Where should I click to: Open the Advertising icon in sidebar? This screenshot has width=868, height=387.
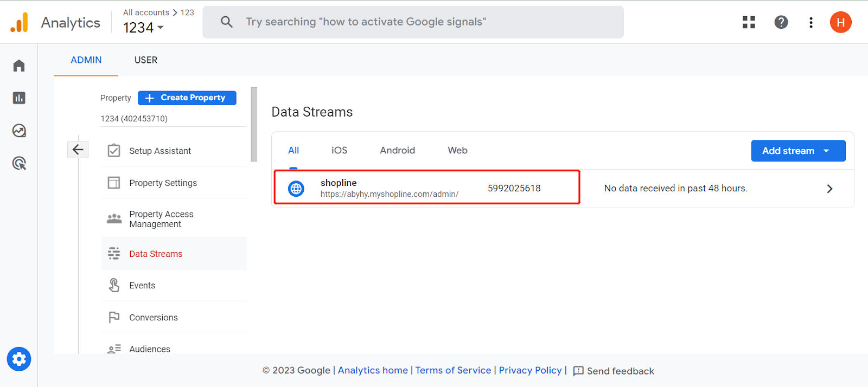point(19,163)
